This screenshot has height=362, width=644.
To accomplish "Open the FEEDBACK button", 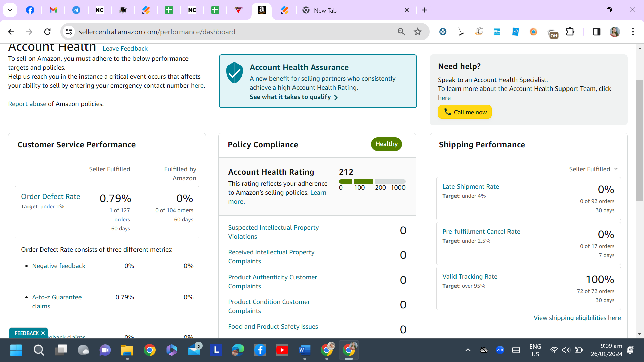I will click(26, 333).
